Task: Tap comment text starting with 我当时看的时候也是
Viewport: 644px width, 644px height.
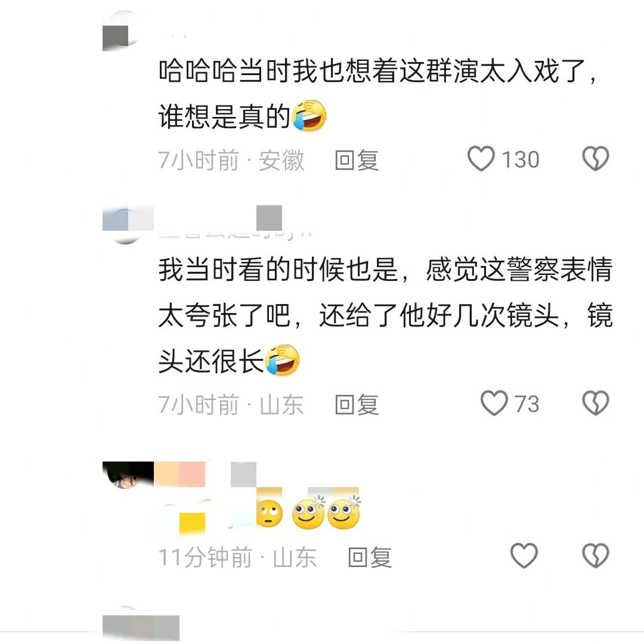Action: click(385, 315)
